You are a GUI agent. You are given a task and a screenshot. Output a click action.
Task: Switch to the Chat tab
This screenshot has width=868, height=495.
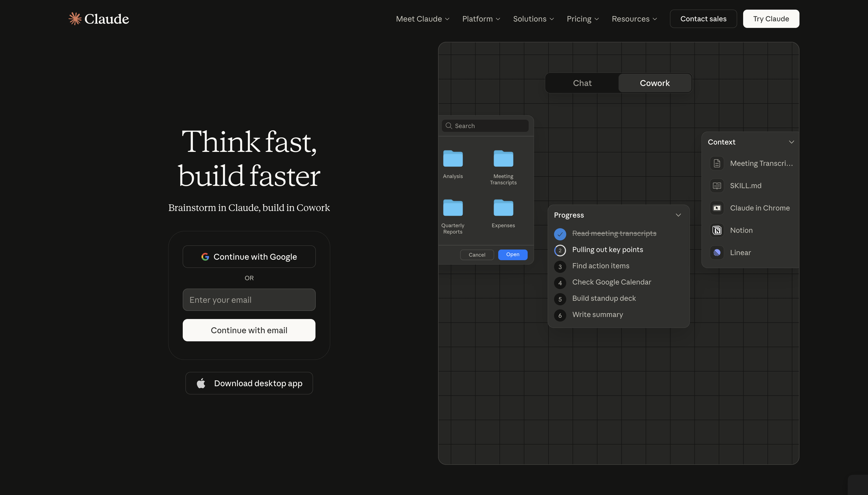[x=582, y=83]
